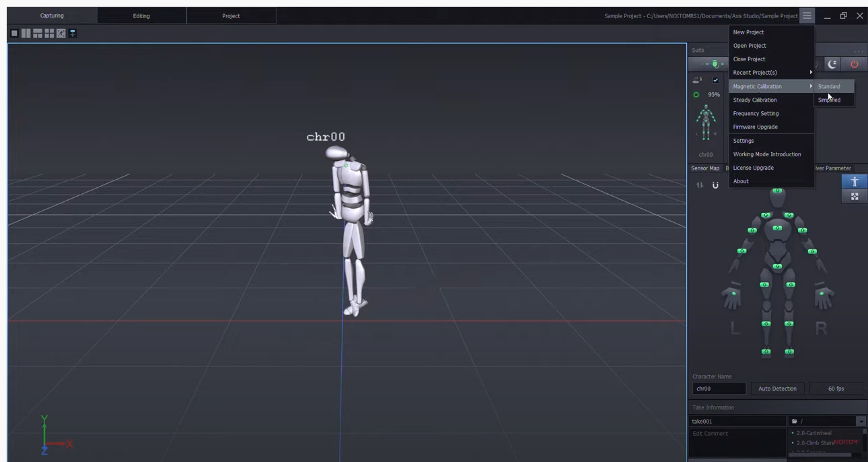Put the suit to sleep with moon icon
868x462 pixels.
pos(833,64)
